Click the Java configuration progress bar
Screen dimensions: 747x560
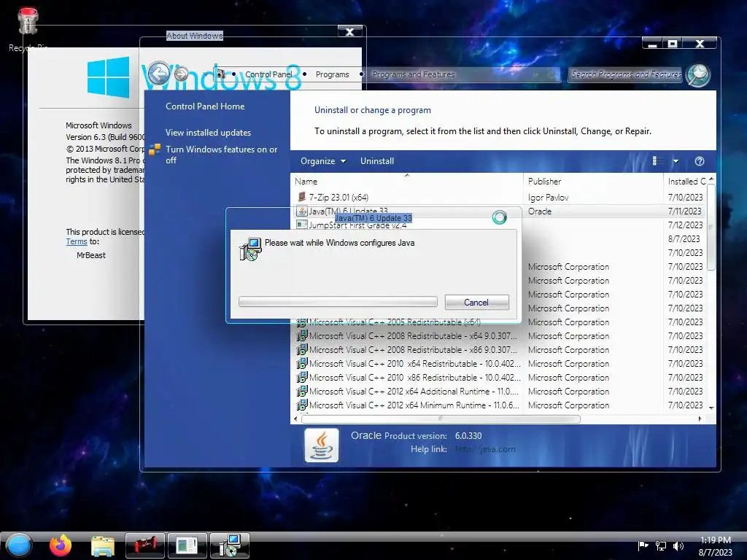pos(338,301)
